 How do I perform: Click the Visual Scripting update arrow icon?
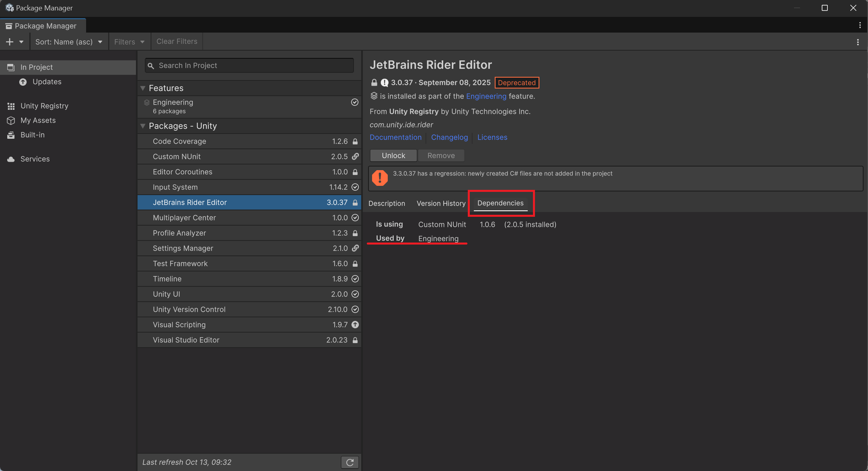(x=355, y=325)
